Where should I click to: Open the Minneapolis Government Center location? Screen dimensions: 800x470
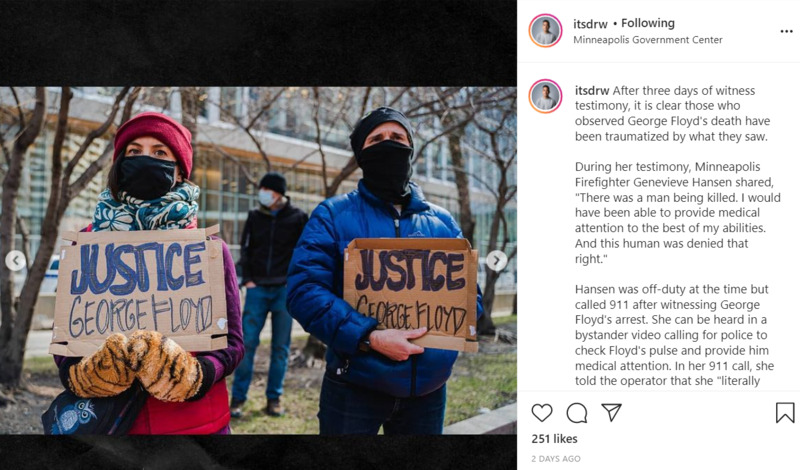point(647,40)
